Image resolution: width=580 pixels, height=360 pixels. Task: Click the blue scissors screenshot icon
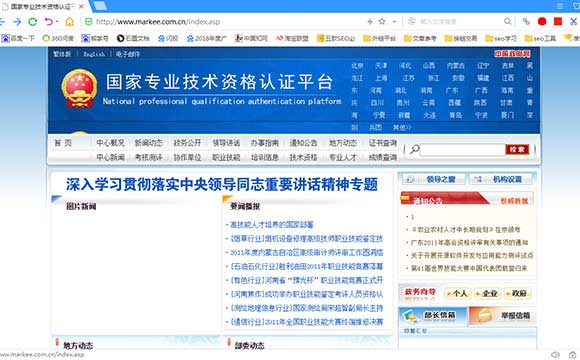[574, 21]
